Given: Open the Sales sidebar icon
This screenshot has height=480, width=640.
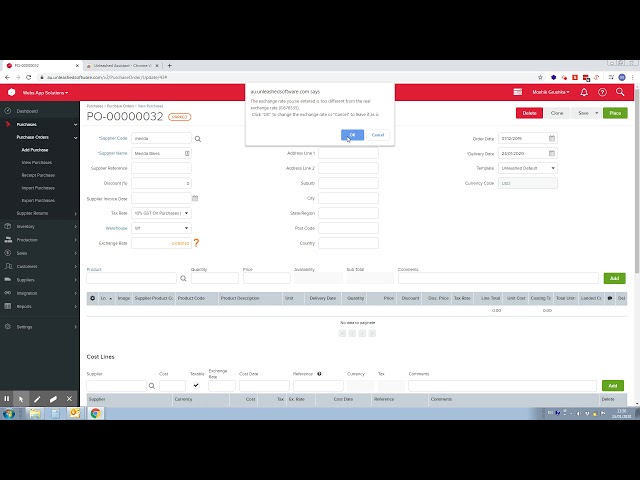Looking at the screenshot, I should (8, 253).
